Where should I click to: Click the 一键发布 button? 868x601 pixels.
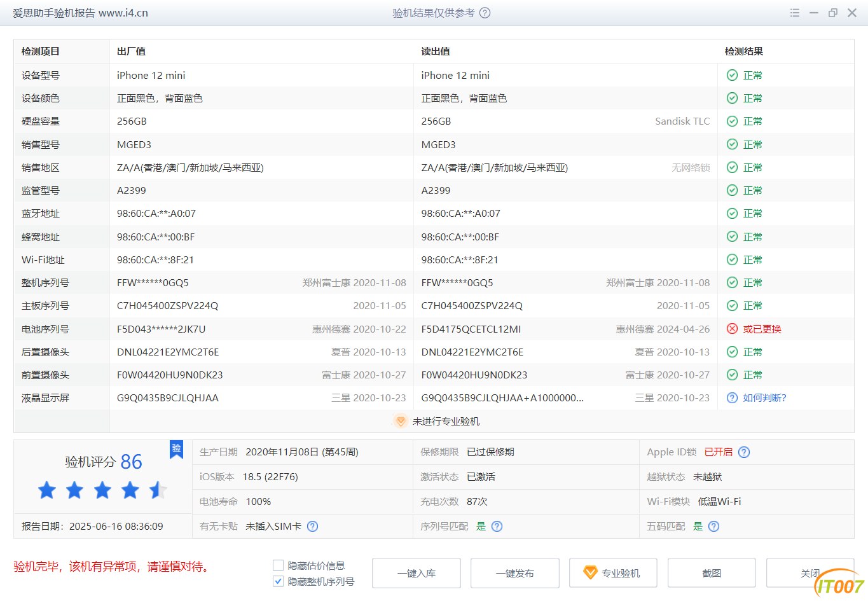[515, 573]
